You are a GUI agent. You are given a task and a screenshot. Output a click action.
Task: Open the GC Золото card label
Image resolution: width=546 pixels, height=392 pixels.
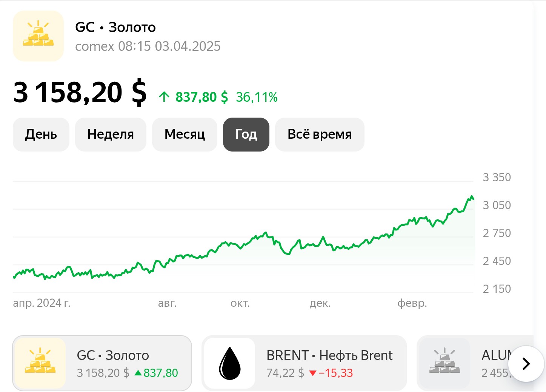click(113, 355)
